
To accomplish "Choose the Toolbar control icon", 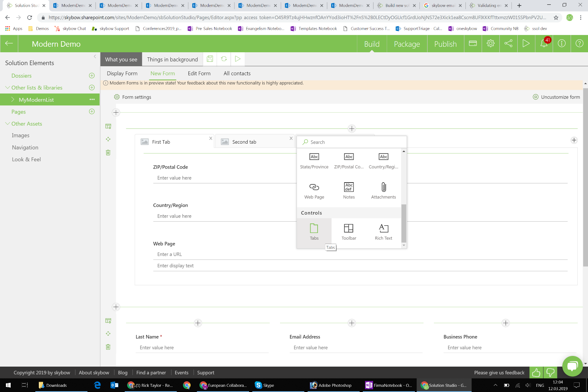I will (348, 229).
